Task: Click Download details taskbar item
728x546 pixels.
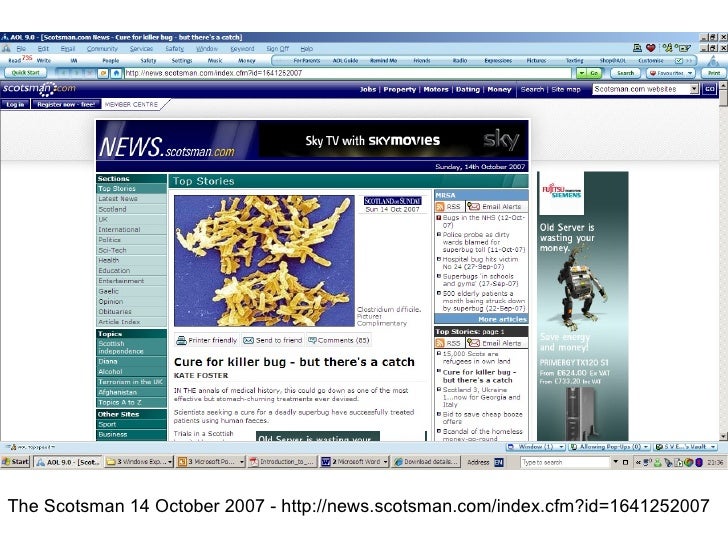Action: pyautogui.click(x=426, y=462)
